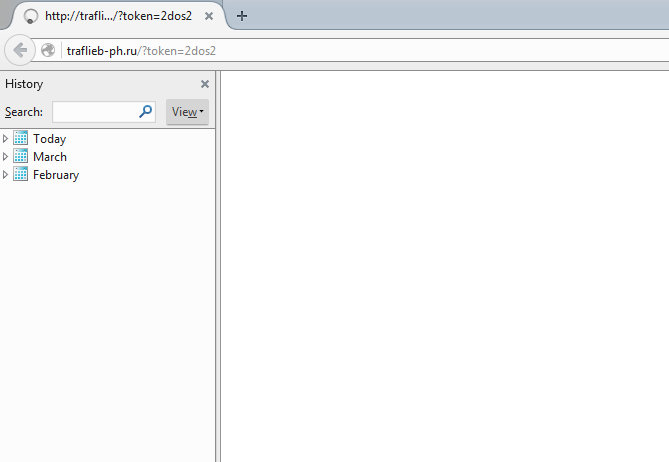Click the globe site identity icon
The image size is (669, 462).
(48, 50)
